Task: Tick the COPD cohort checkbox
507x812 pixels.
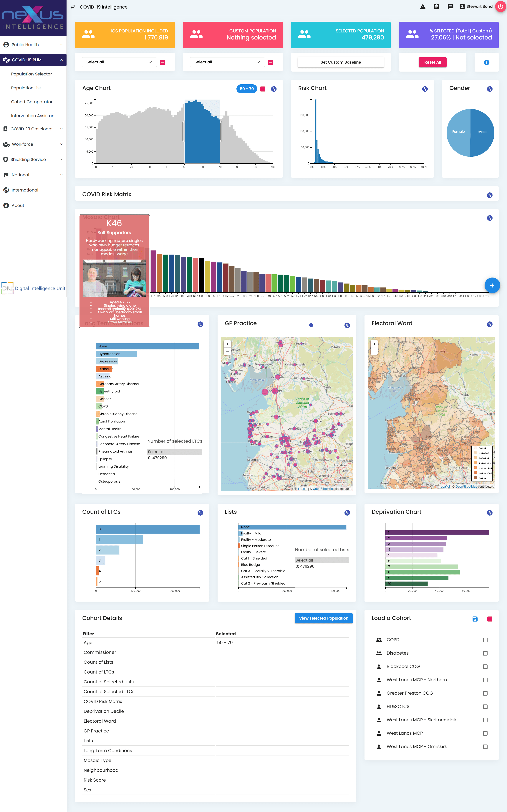Action: 485,640
